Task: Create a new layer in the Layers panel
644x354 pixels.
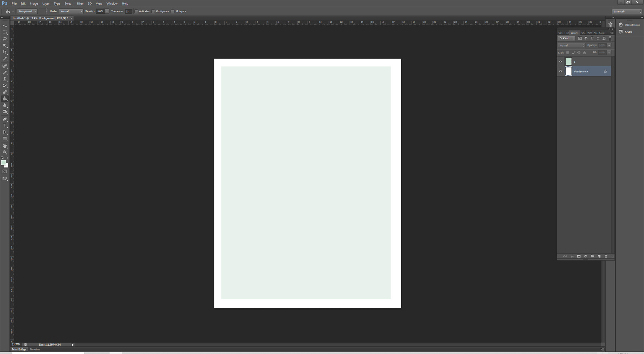Action: (x=599, y=256)
